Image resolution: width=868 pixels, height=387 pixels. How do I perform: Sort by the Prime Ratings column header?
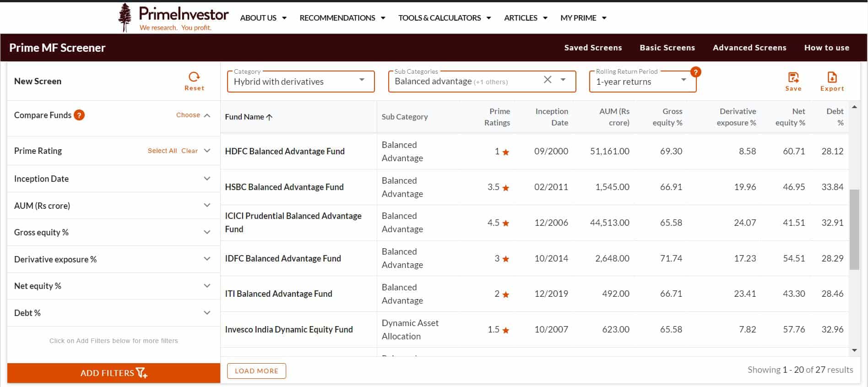(x=497, y=117)
